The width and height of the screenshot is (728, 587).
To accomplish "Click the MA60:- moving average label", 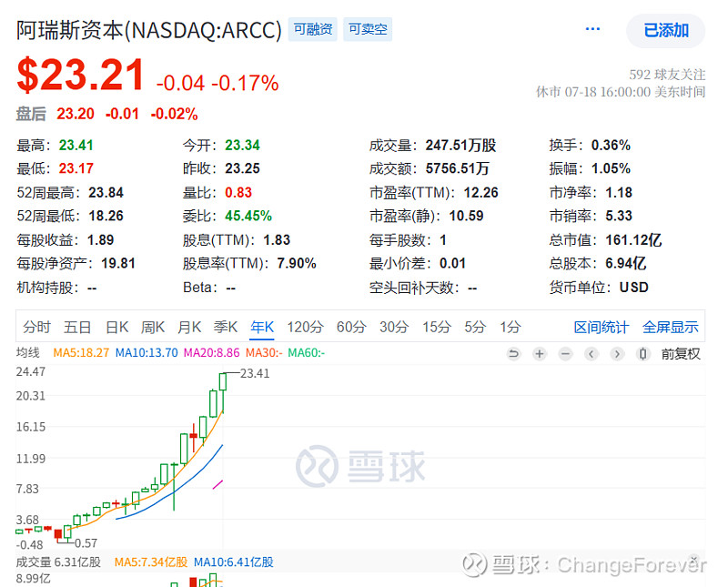I will coord(307,353).
